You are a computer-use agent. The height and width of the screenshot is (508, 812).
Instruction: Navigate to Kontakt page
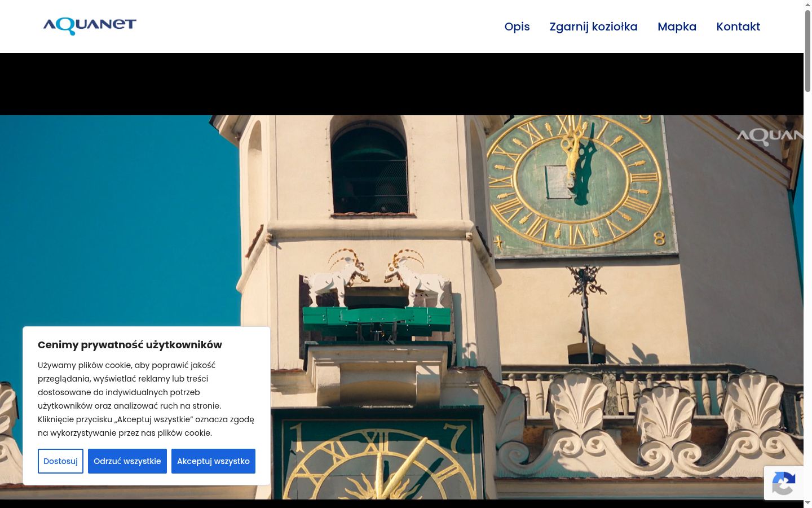(x=738, y=27)
